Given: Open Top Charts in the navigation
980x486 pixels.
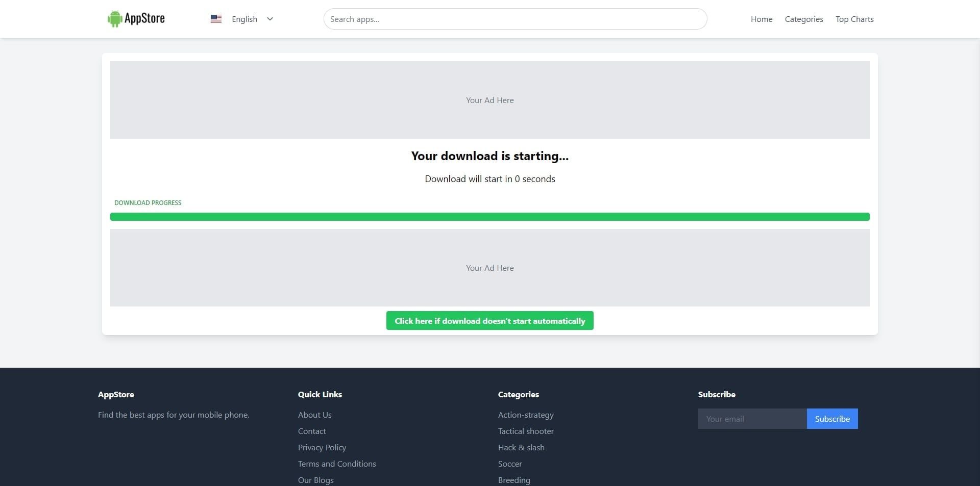Looking at the screenshot, I should point(854,19).
